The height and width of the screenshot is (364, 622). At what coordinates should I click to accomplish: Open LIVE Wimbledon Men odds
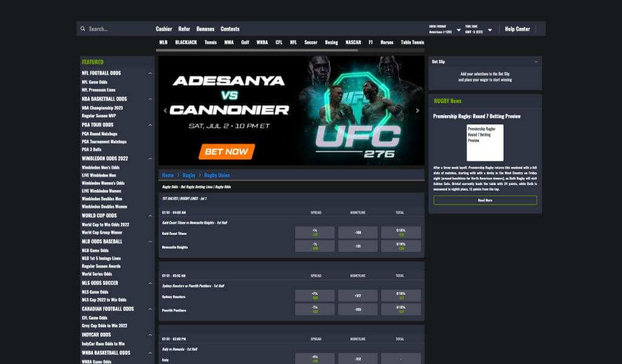[99, 175]
